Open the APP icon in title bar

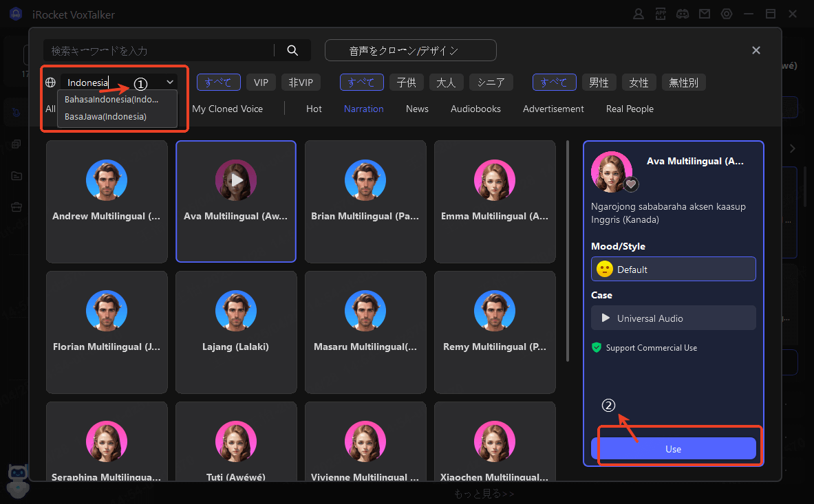click(661, 14)
